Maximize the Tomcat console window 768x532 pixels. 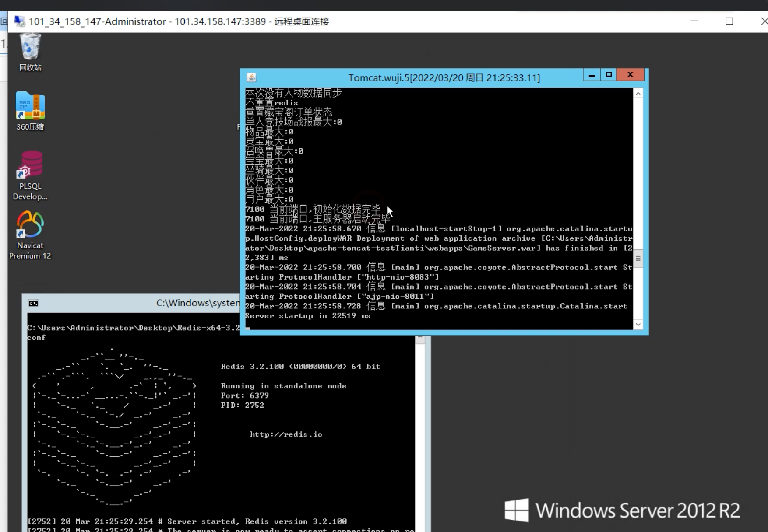[609, 75]
